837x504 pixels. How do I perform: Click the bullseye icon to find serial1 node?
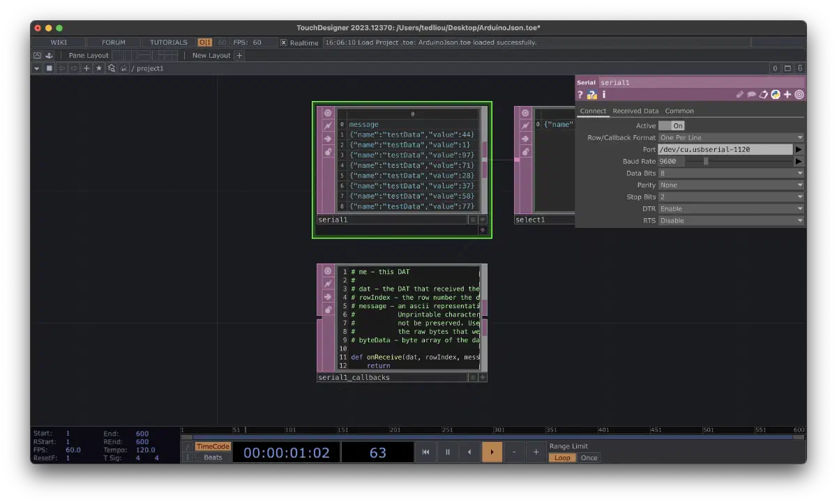799,94
